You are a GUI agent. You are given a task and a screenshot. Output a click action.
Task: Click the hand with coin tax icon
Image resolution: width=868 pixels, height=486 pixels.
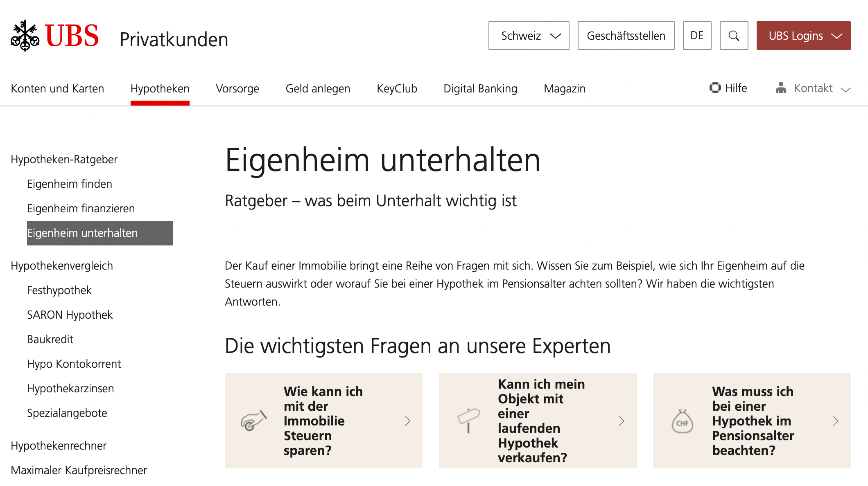253,421
